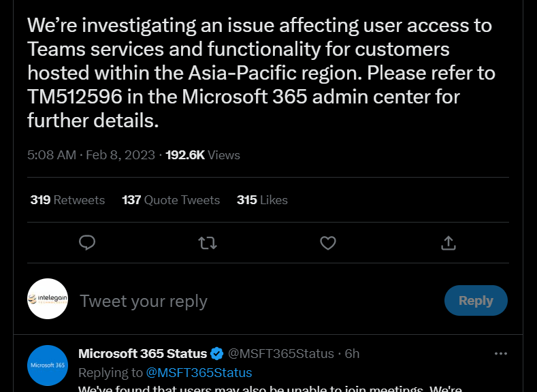Click the grey @MSFT365Status handle

tap(281, 353)
